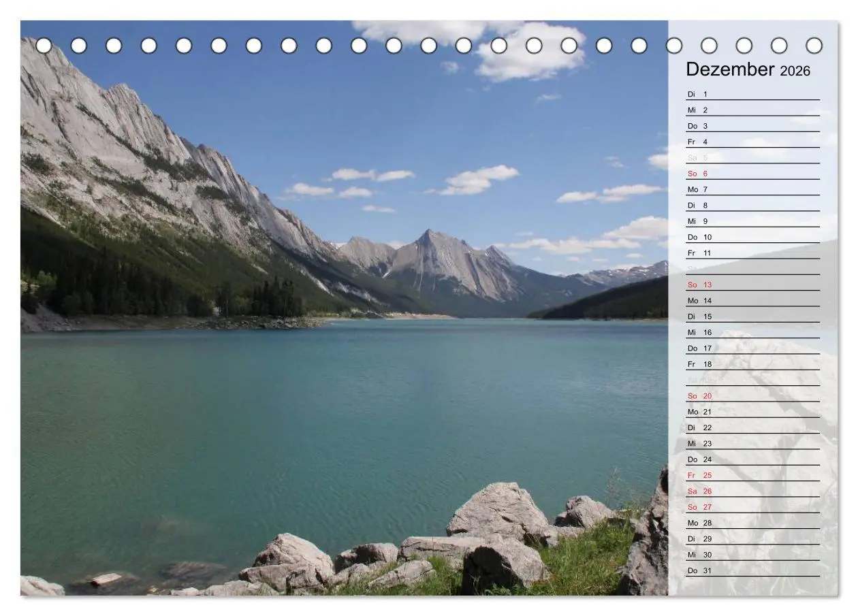Click the year '2026' in heading
The width and height of the screenshot is (858, 616).
coord(795,71)
